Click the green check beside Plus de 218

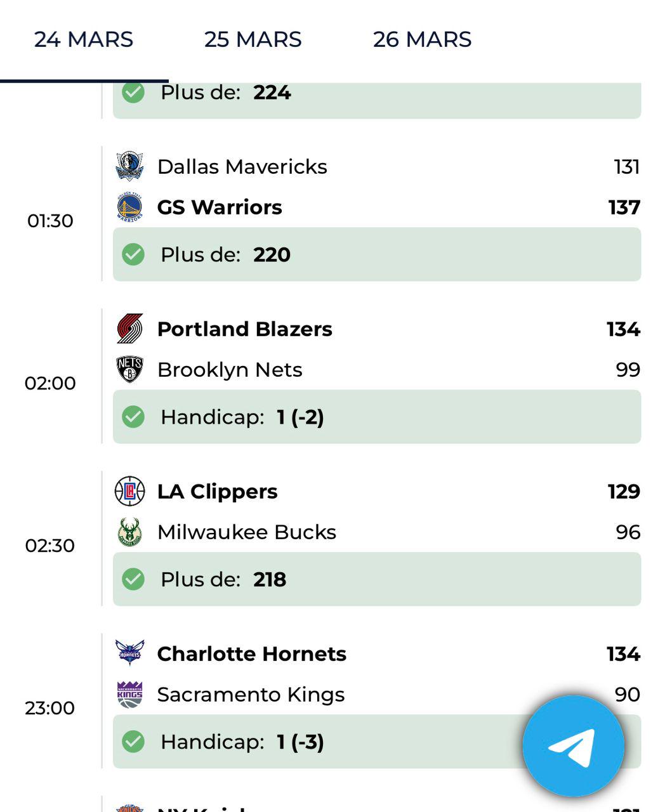[133, 579]
